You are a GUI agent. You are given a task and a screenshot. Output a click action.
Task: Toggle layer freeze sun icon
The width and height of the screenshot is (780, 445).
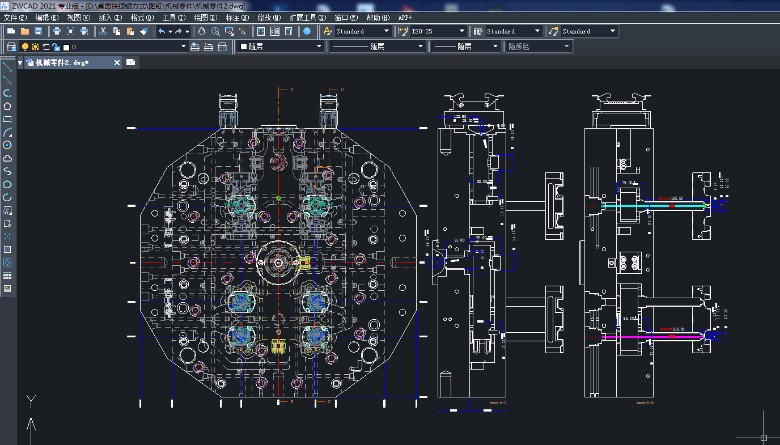point(37,46)
